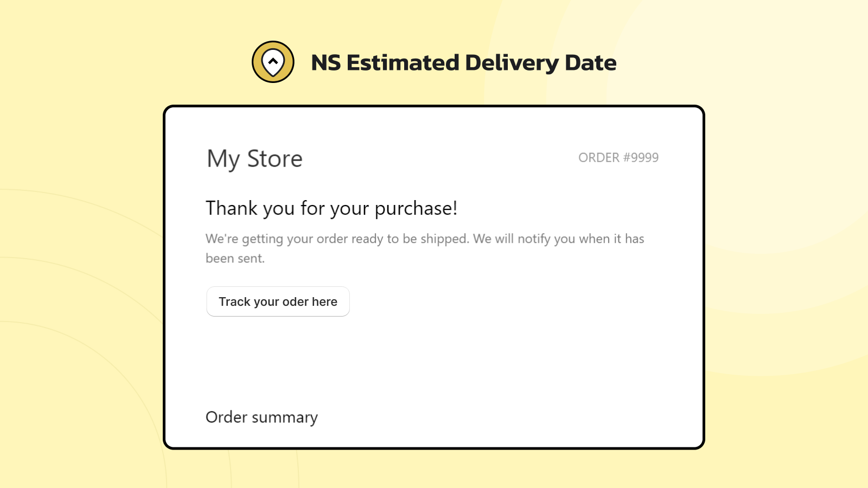Click the "been sent." text line

point(235,259)
